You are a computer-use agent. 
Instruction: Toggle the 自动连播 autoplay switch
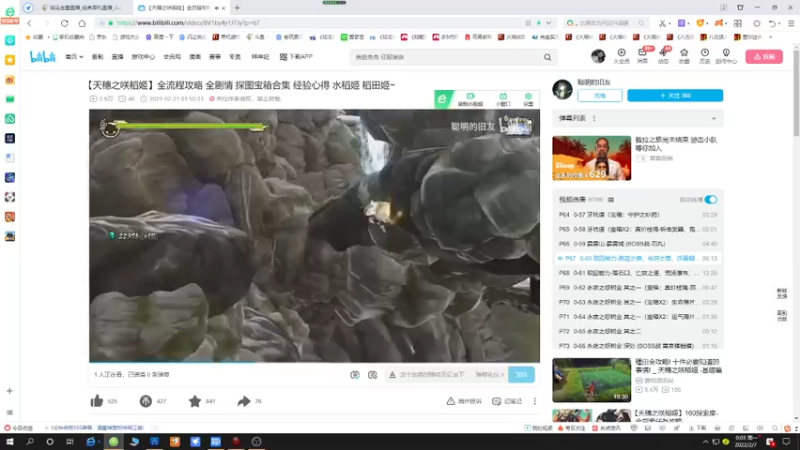[711, 199]
